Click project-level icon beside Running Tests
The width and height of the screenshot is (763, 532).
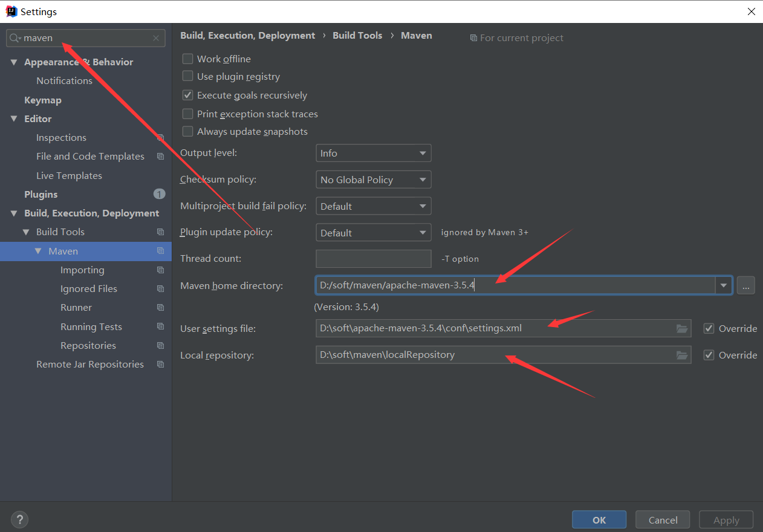point(160,326)
